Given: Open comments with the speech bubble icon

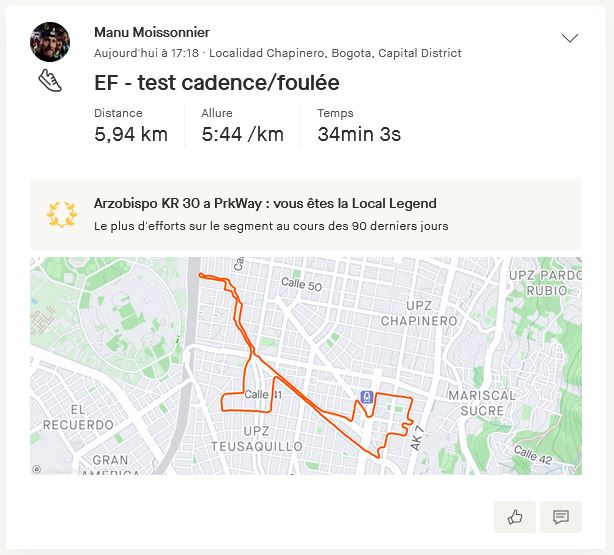Looking at the screenshot, I should click(x=561, y=516).
